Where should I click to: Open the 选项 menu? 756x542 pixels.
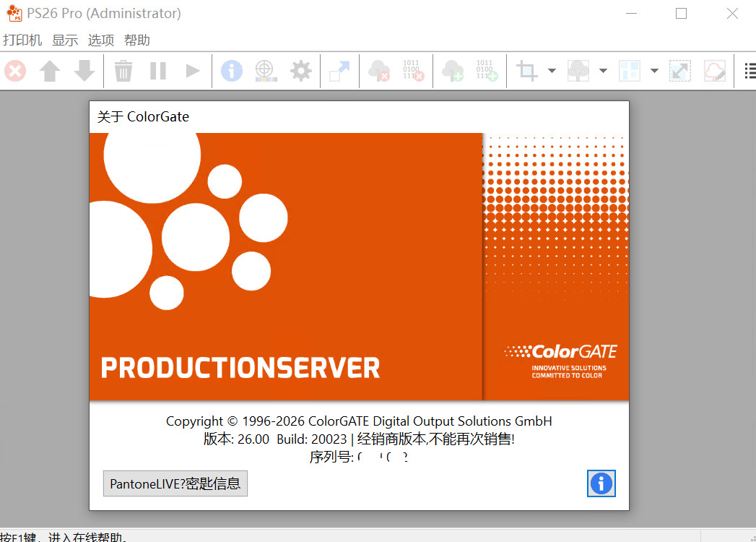[x=101, y=40]
